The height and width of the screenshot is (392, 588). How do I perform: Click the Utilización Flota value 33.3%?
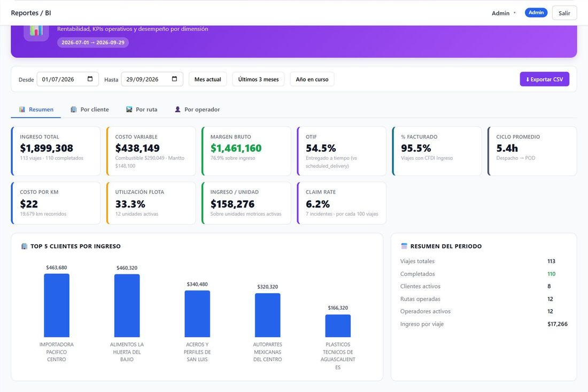point(130,204)
